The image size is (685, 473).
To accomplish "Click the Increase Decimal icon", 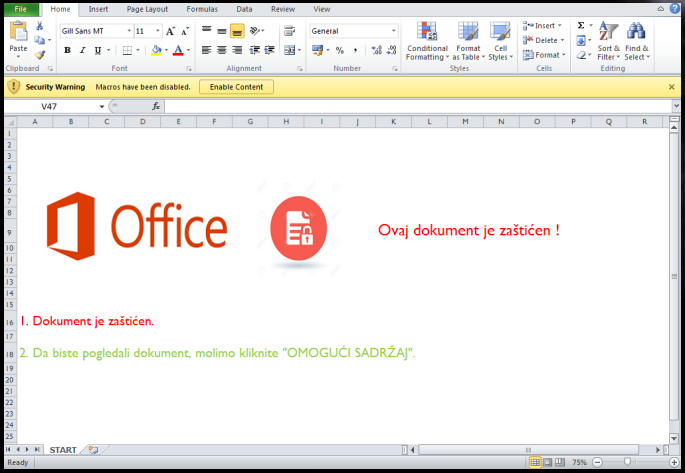I will point(377,50).
